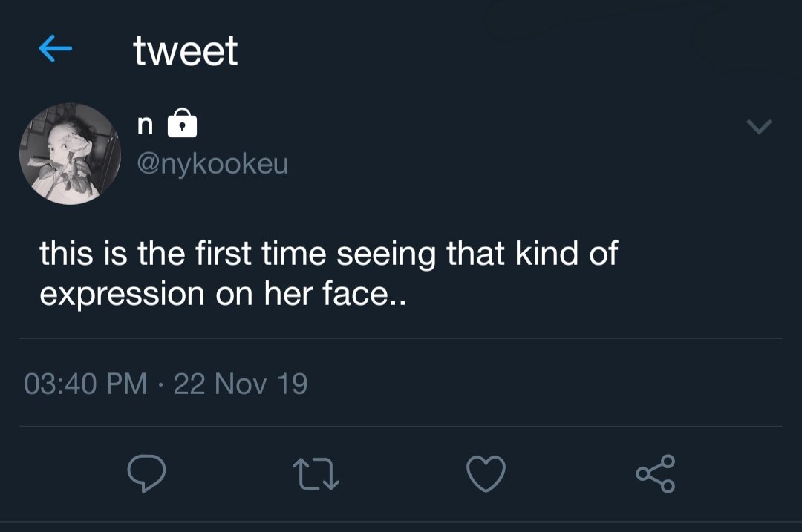This screenshot has height=532, width=802.
Task: Tap the word "expression" in the tweet
Action: pyautogui.click(x=122, y=295)
